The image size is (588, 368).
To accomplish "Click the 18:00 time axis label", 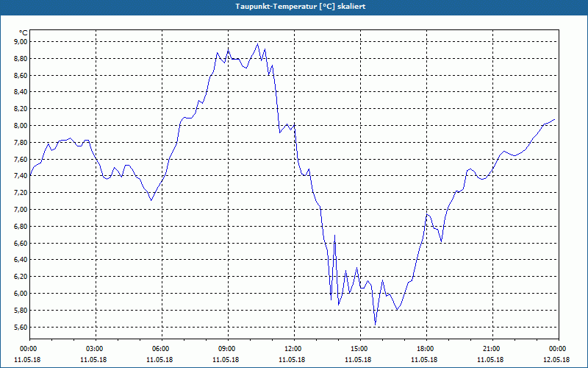I will click(x=426, y=349).
